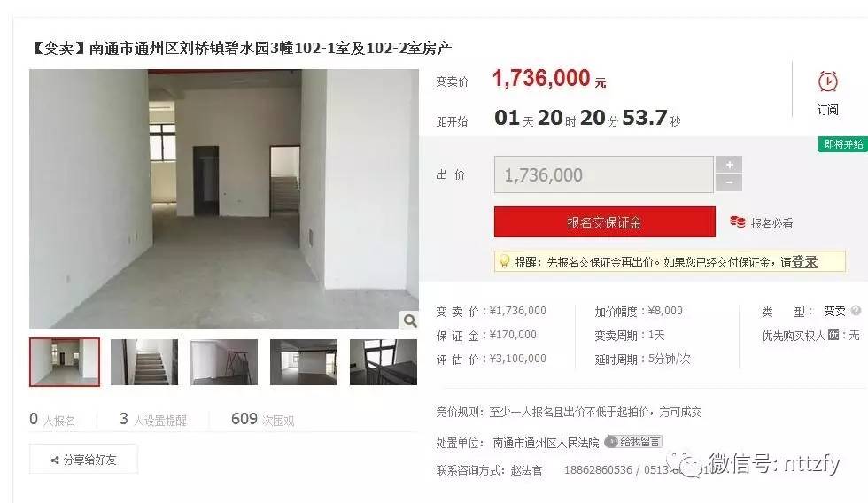Viewport: 868px width, 503px height.
Task: Select the first thumbnail of empty room
Action: pos(65,362)
